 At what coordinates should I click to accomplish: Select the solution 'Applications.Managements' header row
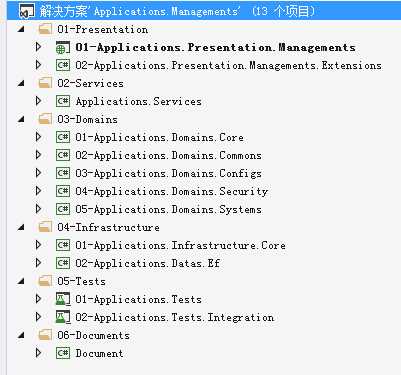pos(204,11)
